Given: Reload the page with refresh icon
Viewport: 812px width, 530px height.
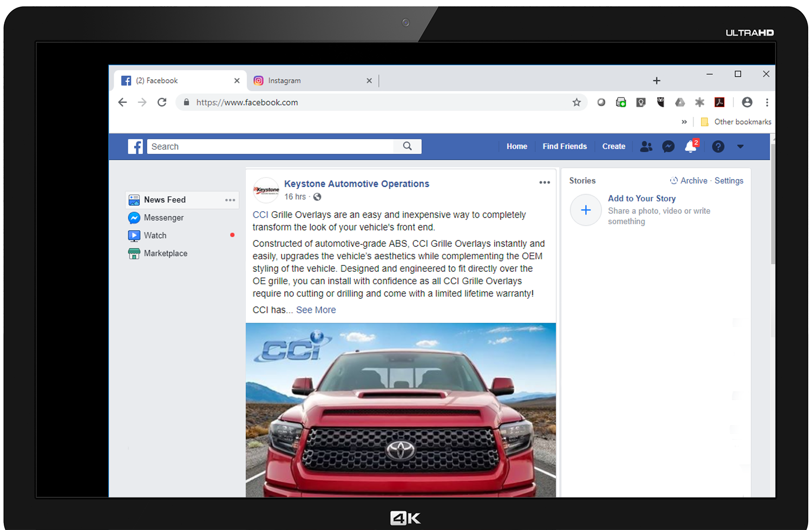Looking at the screenshot, I should [162, 102].
